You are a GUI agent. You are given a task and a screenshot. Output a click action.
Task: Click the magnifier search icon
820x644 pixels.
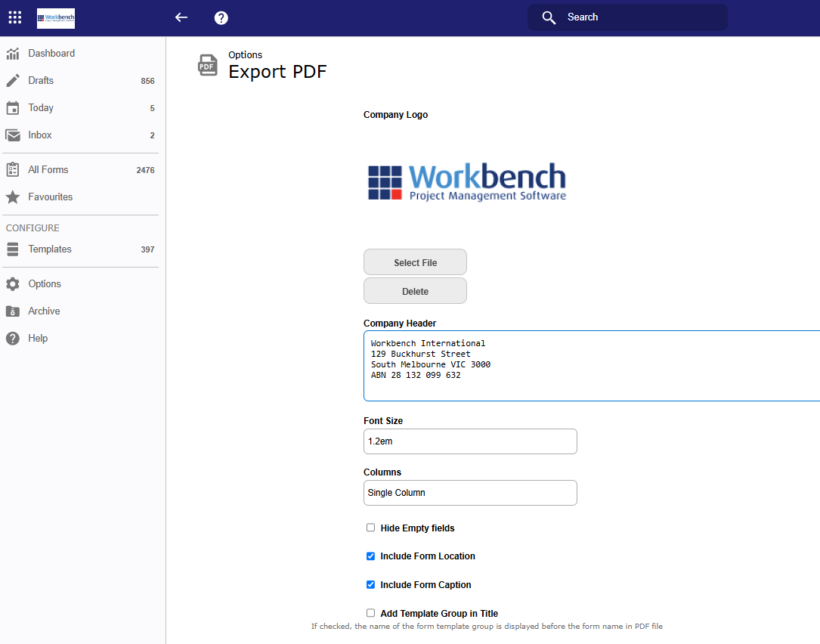tap(549, 18)
